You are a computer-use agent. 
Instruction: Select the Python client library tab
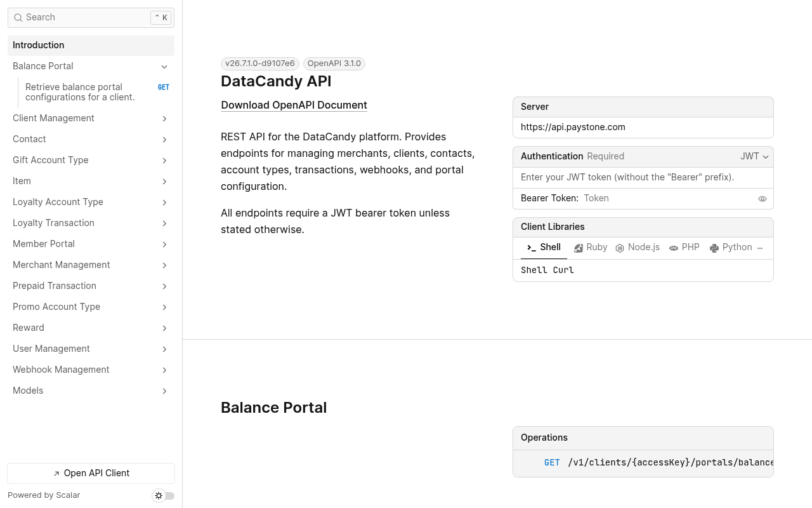pos(731,248)
